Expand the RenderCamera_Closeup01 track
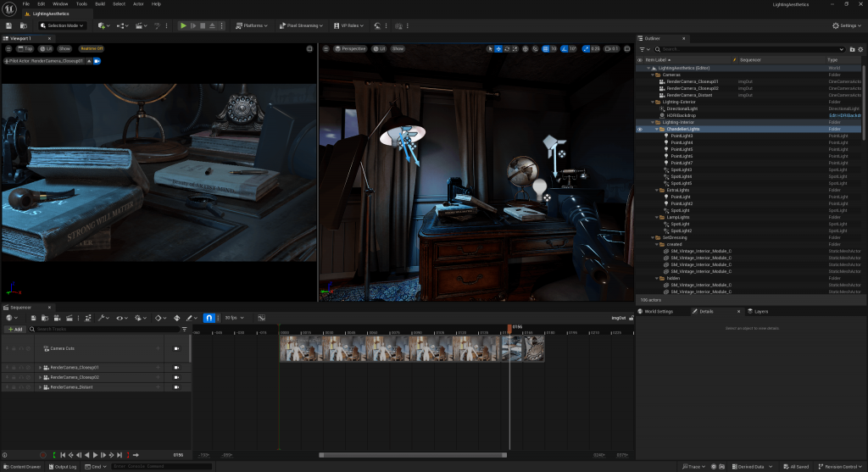This screenshot has width=868, height=472. click(x=40, y=367)
